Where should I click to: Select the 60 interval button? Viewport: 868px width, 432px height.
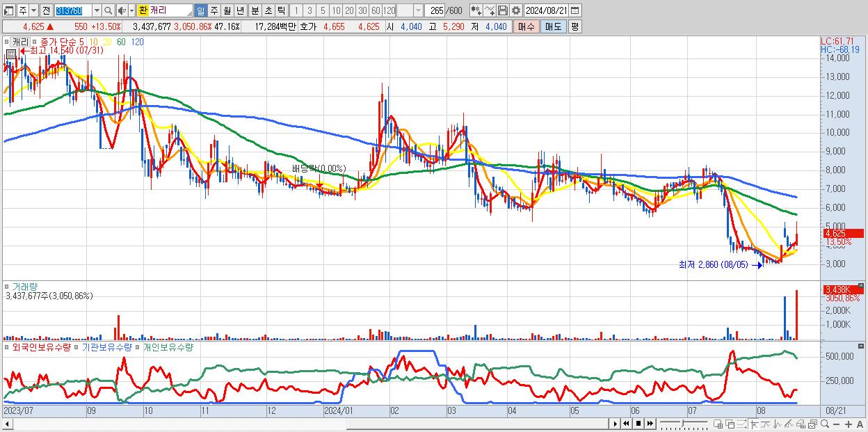click(376, 10)
